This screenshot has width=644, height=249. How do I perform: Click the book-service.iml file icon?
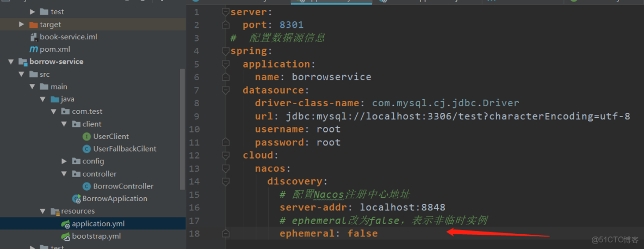point(34,37)
